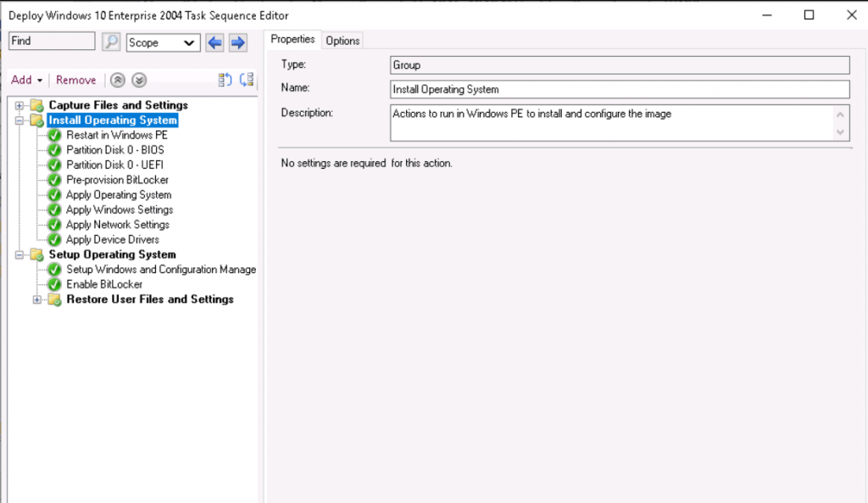This screenshot has width=868, height=503.
Task: Select Partition Disk 0 - BIOS step
Action: (x=115, y=150)
